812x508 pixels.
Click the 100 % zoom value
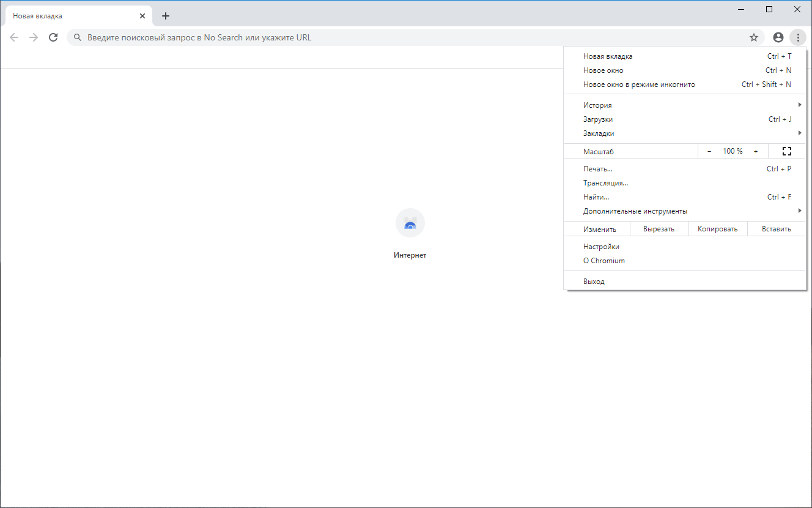(733, 151)
